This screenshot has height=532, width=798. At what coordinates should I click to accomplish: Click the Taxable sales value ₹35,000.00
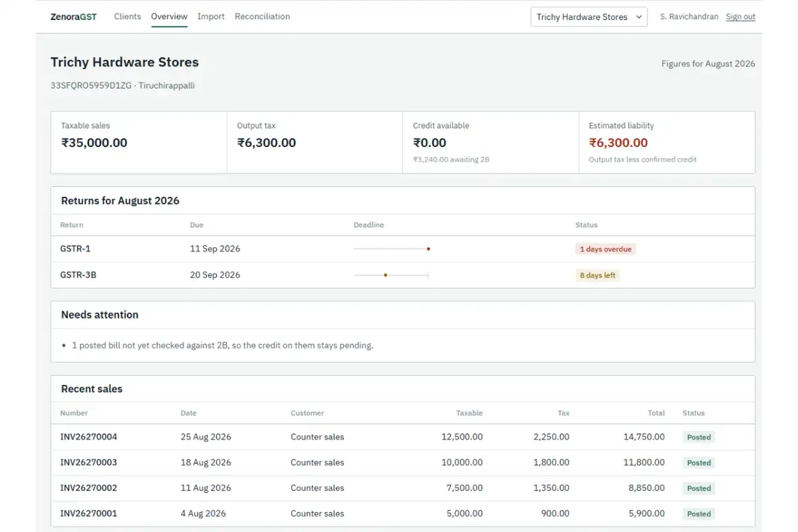point(94,143)
